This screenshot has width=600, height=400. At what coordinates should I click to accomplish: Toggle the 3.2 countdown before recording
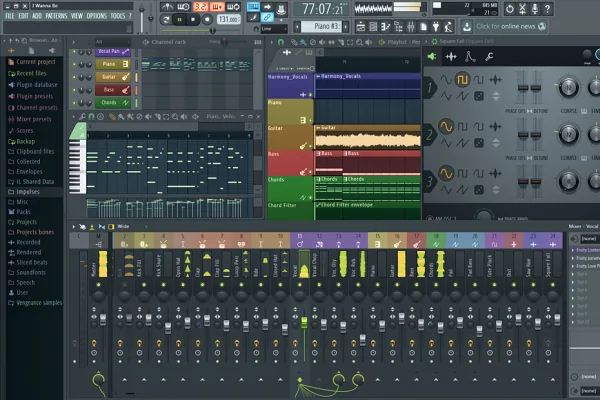tap(200, 7)
